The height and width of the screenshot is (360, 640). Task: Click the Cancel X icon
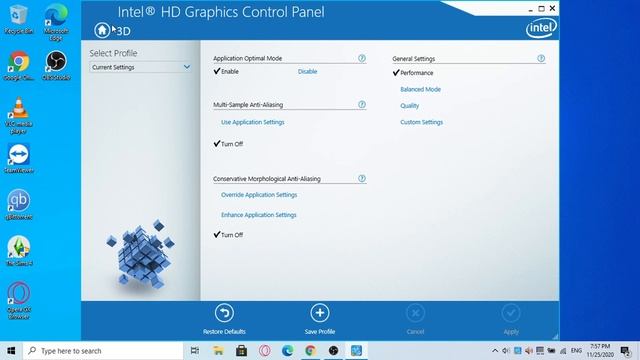pyautogui.click(x=416, y=313)
